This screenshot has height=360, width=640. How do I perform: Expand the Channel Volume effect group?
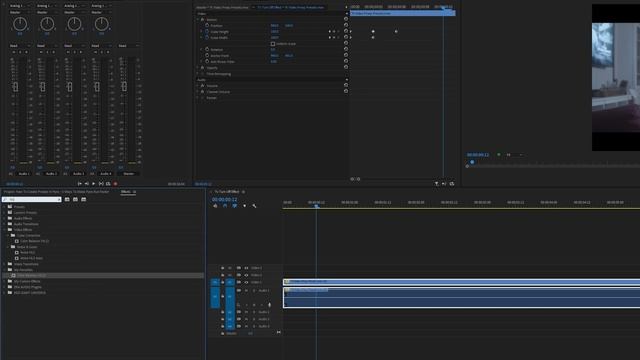click(198, 92)
